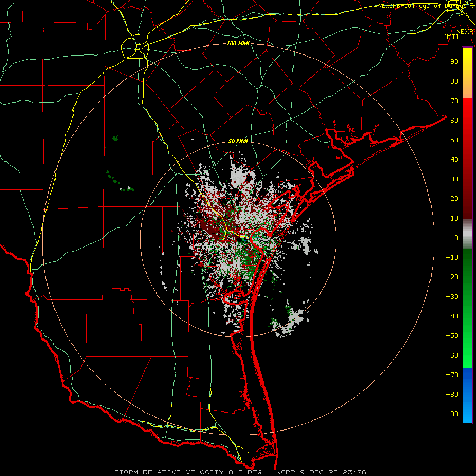Image resolution: width=476 pixels, height=476 pixels.
Task: Click the "-50" value on the velocity scale
Action: pos(452,336)
